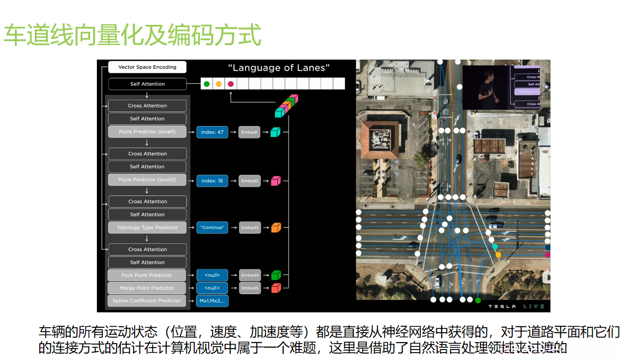
Task: Select the Topology Type Predictor block
Action: pyautogui.click(x=148, y=227)
